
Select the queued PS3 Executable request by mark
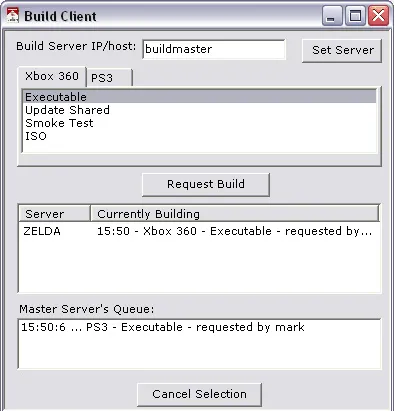pyautogui.click(x=163, y=327)
